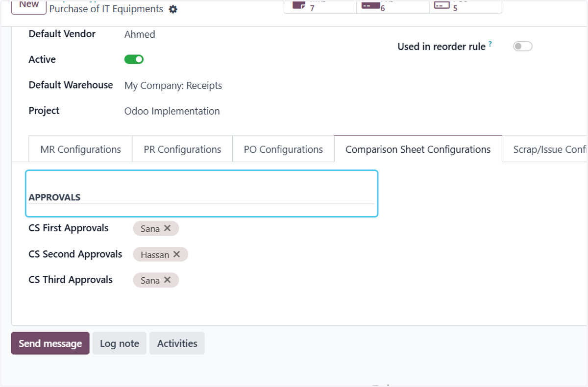Click the Active field label
This screenshot has width=588, height=387.
pyautogui.click(x=42, y=59)
